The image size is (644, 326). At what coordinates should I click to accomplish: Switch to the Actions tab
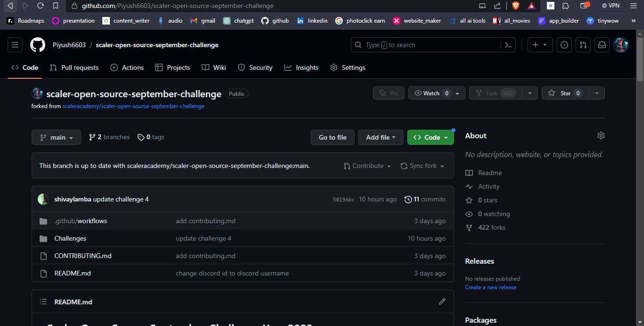(127, 67)
